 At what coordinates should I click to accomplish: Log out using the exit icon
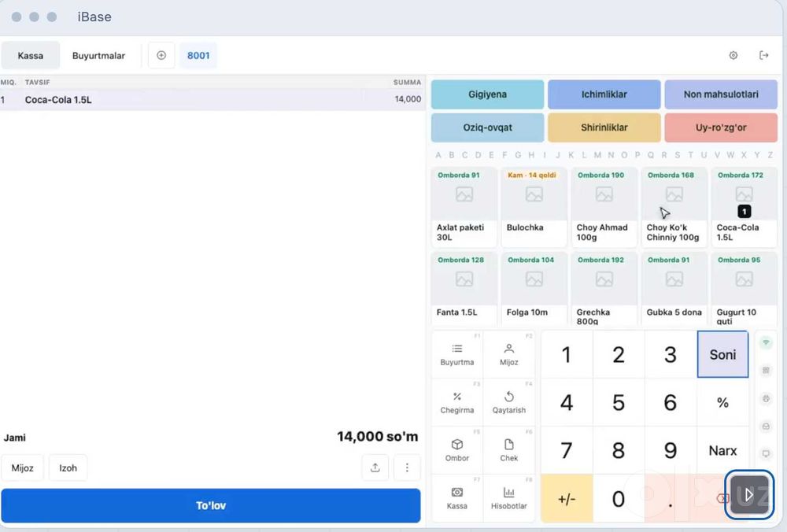pyautogui.click(x=764, y=55)
